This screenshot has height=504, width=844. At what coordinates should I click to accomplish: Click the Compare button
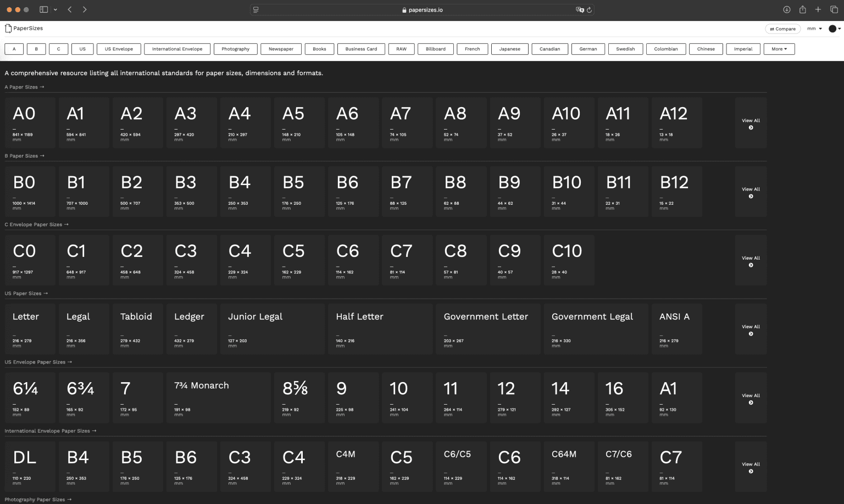point(782,29)
